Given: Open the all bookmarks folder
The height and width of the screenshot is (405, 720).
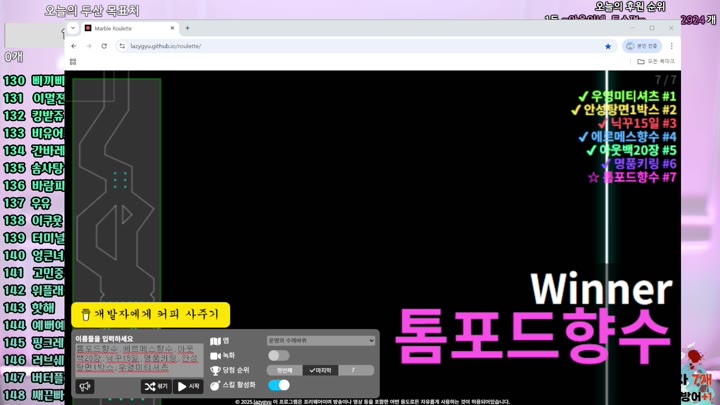Looking at the screenshot, I should pyautogui.click(x=655, y=62).
